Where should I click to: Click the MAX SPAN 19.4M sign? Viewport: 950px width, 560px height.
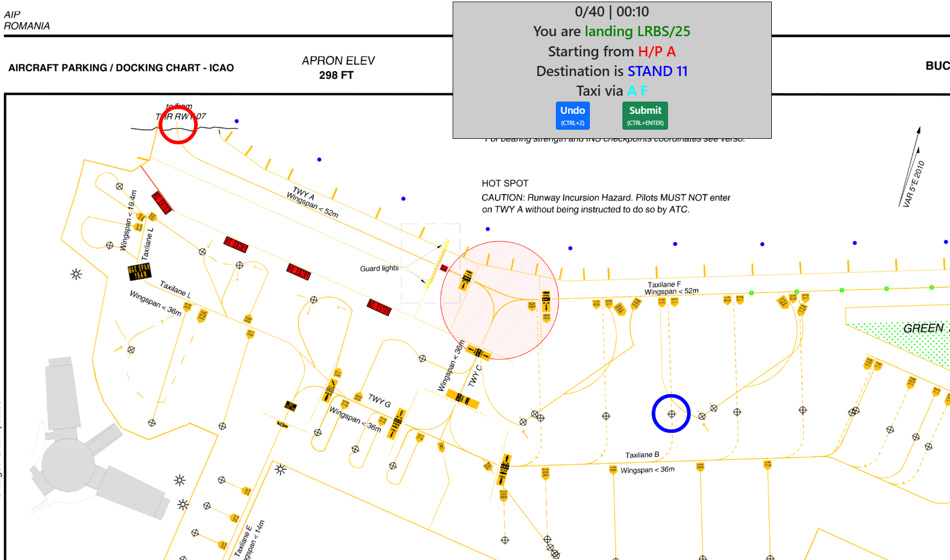click(x=139, y=271)
